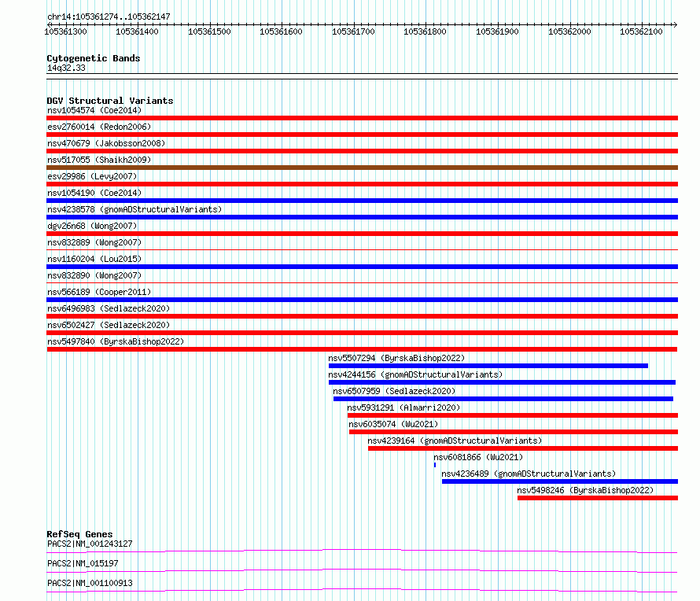Click the nsv5931291 (Almarri2020) label
The width and height of the screenshot is (700, 601).
[x=403, y=407]
